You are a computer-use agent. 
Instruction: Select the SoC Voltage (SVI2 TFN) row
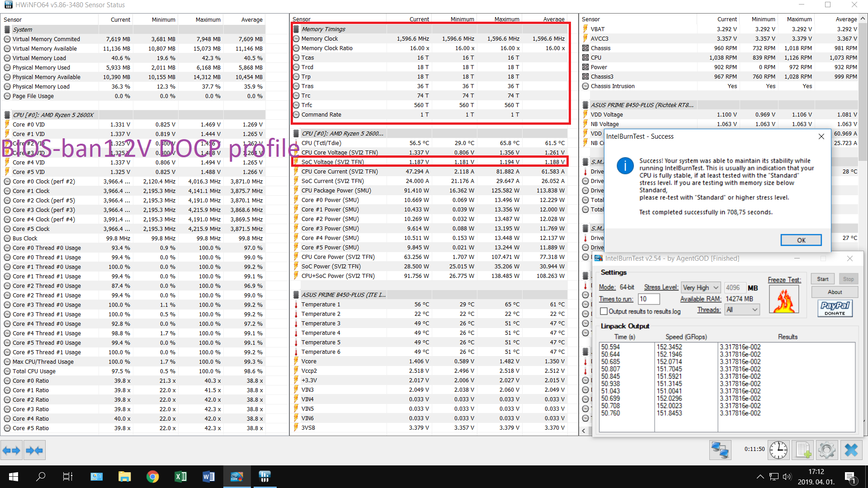[x=429, y=162]
